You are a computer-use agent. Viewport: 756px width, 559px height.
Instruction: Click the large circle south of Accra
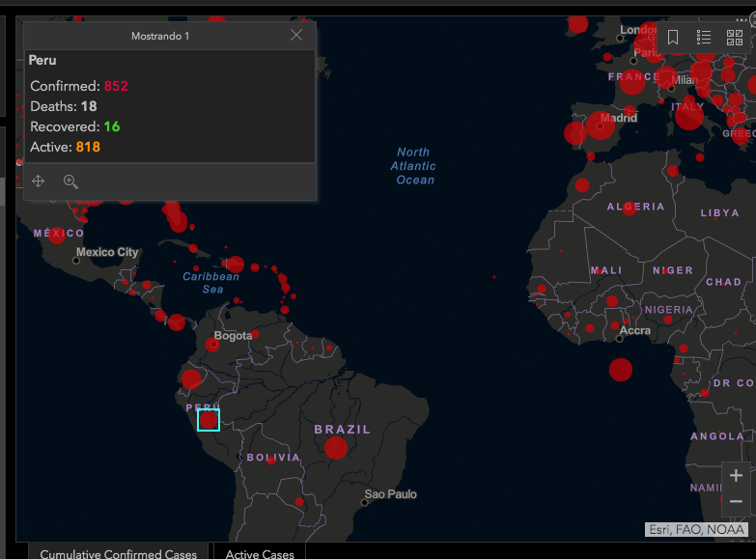[x=621, y=370]
